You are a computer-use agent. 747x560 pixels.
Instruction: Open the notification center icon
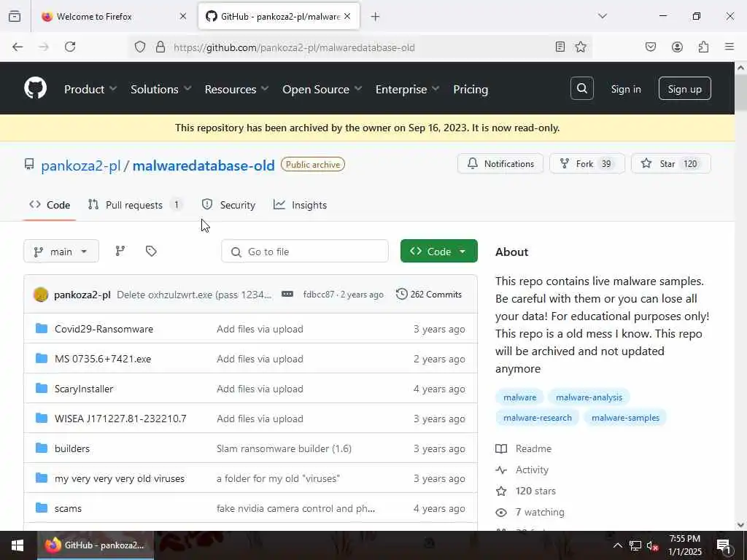(723, 545)
